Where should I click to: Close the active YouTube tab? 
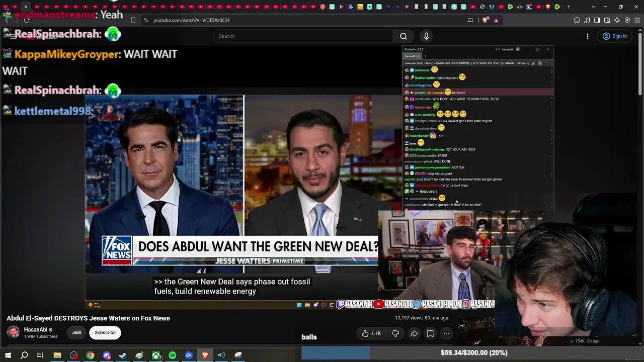coord(26,7)
